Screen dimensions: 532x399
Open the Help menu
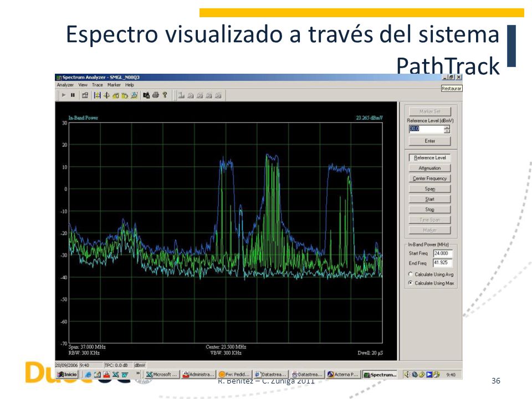tap(130, 85)
